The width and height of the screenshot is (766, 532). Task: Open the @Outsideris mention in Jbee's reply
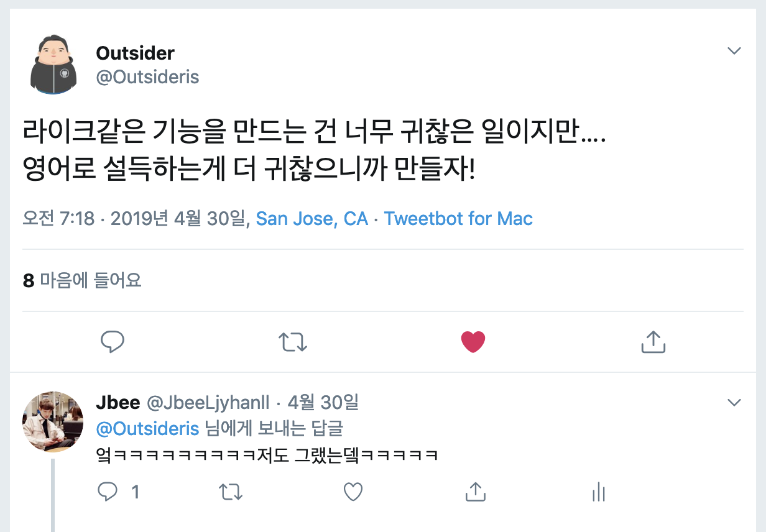pyautogui.click(x=147, y=429)
